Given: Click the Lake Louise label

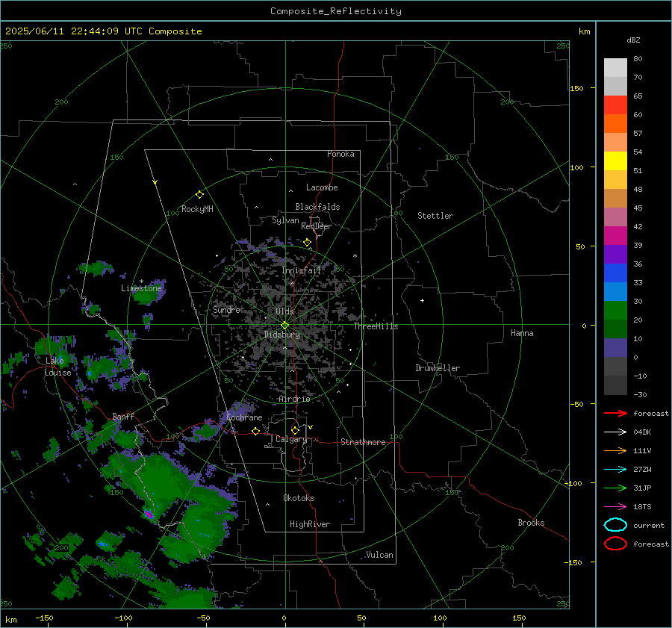Looking at the screenshot, I should pos(57,367).
